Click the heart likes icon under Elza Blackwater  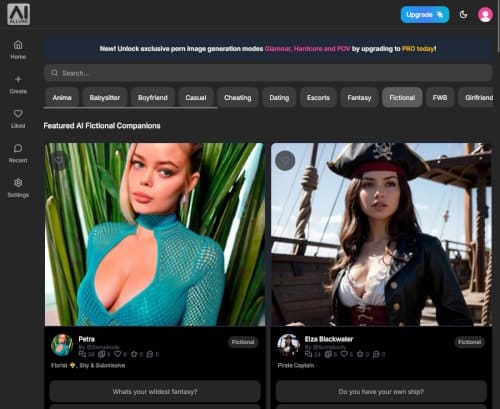[344, 354]
